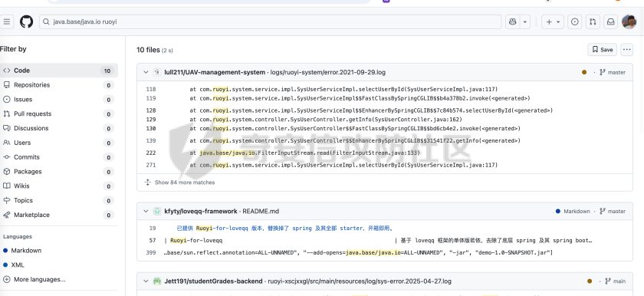Focus the search field containing java.base/java.io ruoyi

[x=270, y=21]
